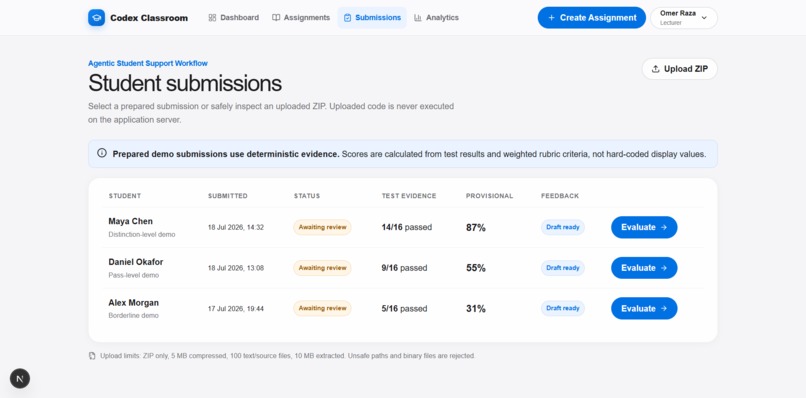Screen dimensions: 806x398
Task: Click the Distinction-level demo label
Action: pos(142,234)
